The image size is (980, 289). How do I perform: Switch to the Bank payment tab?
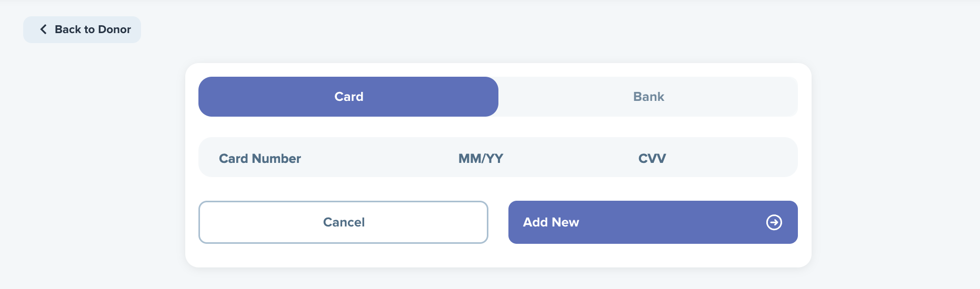[x=648, y=97]
